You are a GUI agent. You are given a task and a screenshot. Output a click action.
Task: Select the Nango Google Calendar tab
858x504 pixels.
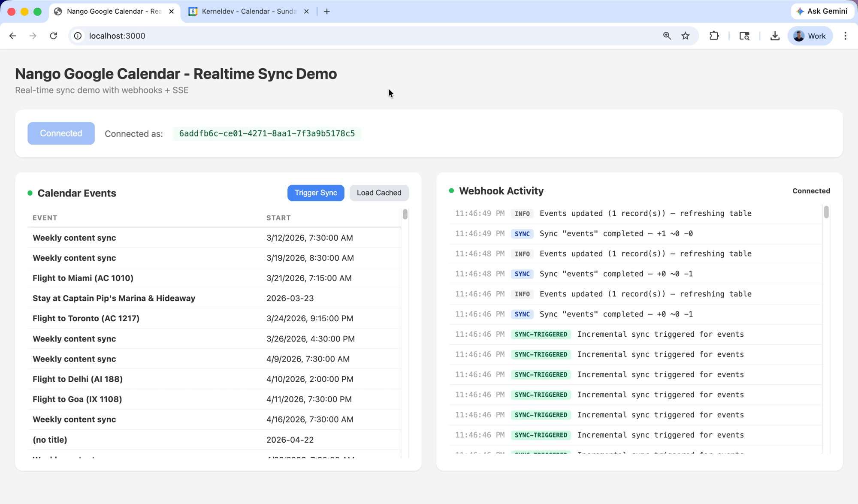coord(113,12)
